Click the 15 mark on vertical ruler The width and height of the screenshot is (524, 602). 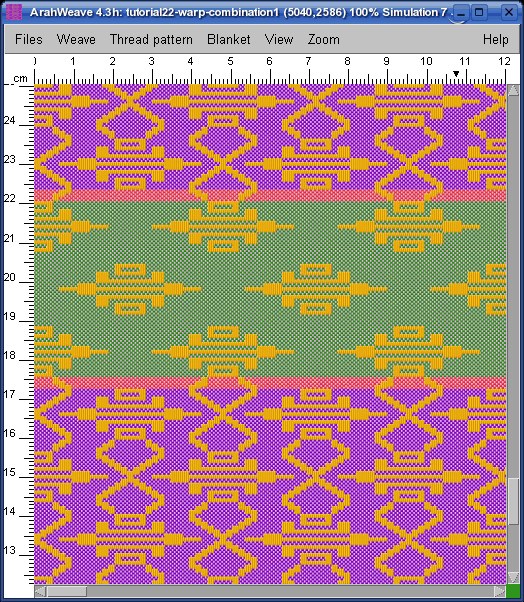(x=9, y=472)
